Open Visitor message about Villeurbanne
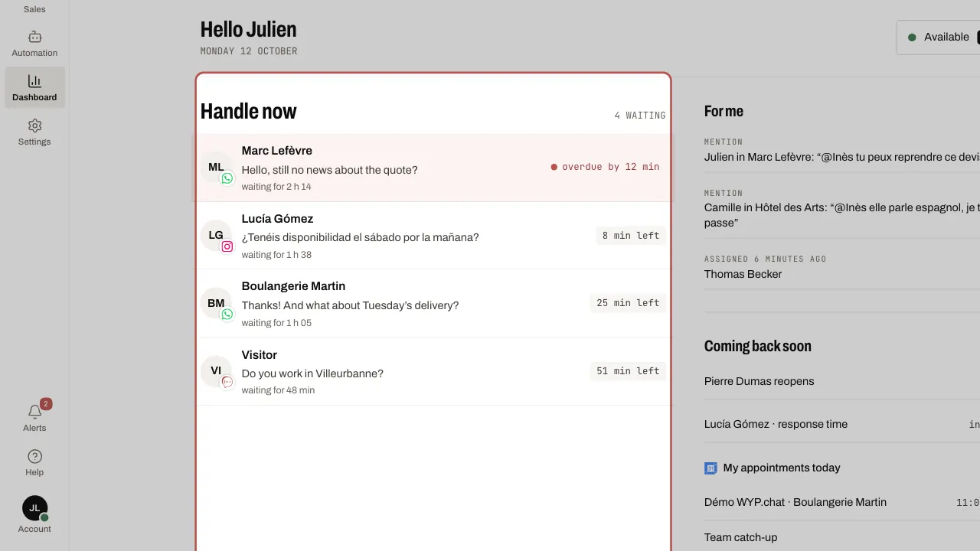 (433, 371)
